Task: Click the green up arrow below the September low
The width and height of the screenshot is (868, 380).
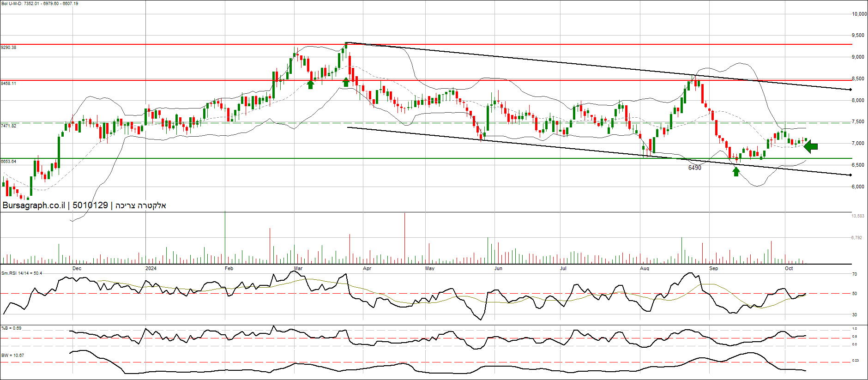Action: pos(736,172)
